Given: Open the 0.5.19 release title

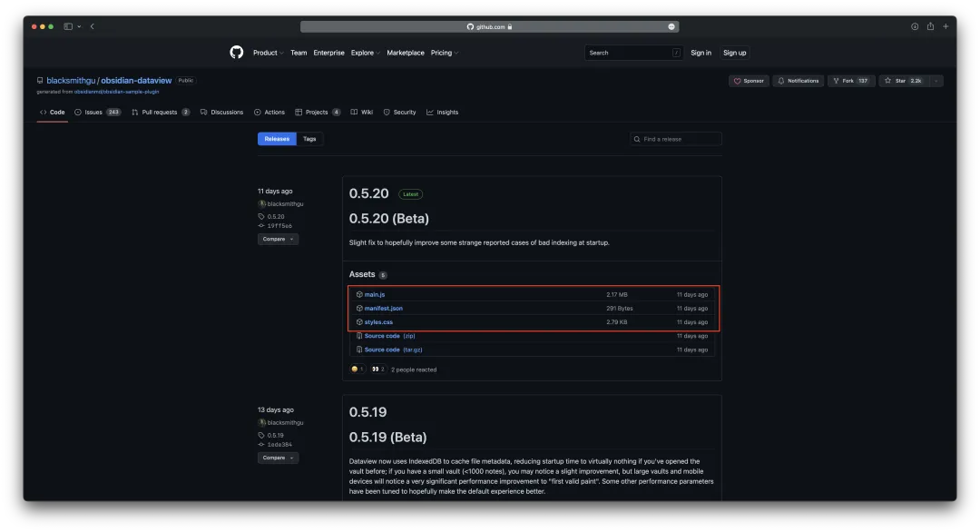Looking at the screenshot, I should pos(367,412).
